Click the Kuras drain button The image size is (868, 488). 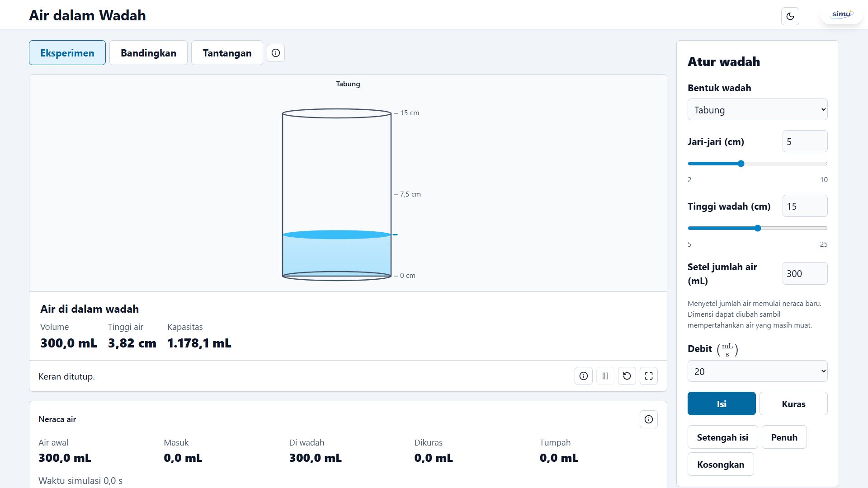point(793,404)
